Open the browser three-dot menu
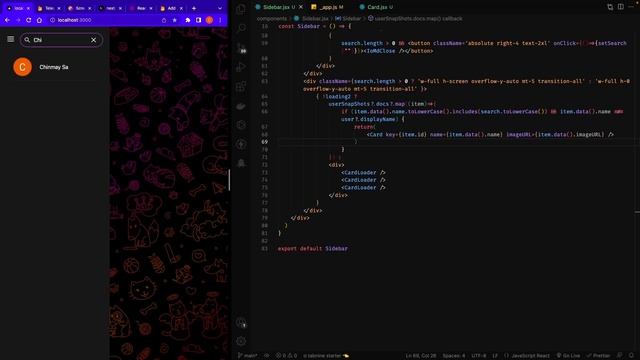Image resolution: width=640 pixels, height=360 pixels. pos(220,20)
